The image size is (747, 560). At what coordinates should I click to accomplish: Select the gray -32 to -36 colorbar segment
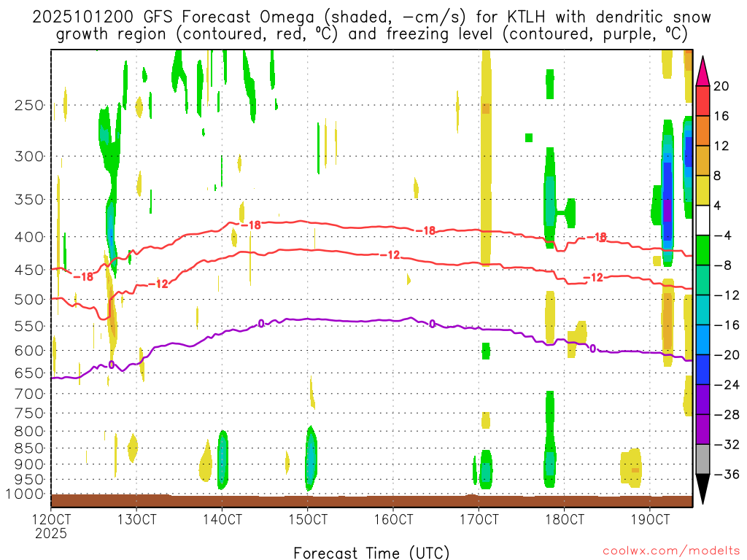coord(703,459)
